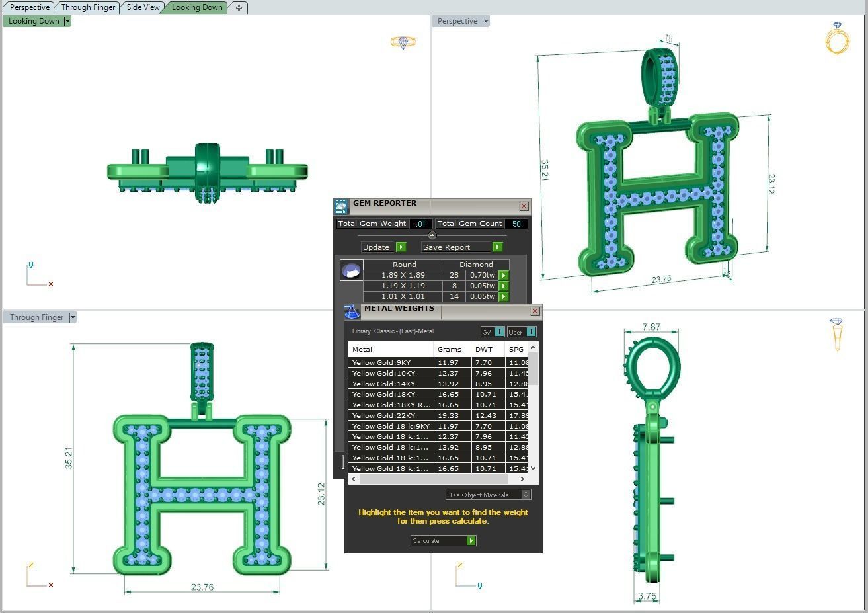Select the Yellow Gold:14KY row
868x613 pixels.
[x=438, y=384]
